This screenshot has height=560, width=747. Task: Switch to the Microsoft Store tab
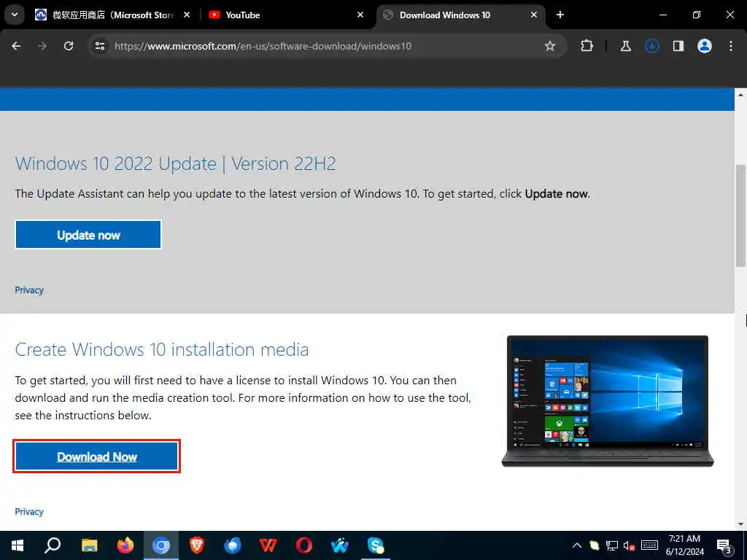click(113, 15)
